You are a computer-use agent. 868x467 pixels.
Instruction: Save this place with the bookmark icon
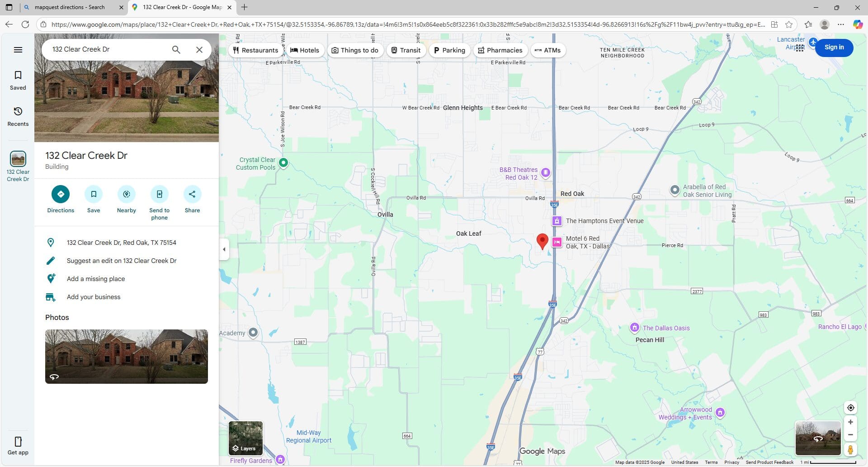point(94,195)
